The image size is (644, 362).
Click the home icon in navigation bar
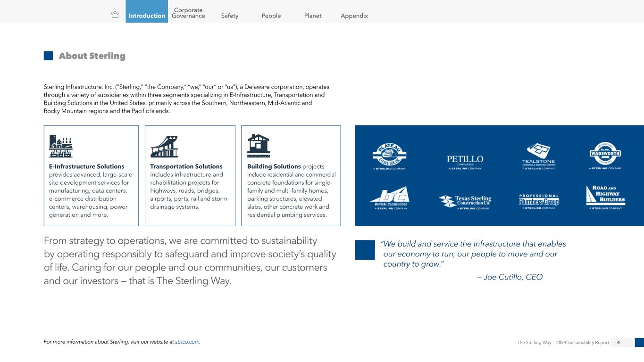(x=115, y=15)
